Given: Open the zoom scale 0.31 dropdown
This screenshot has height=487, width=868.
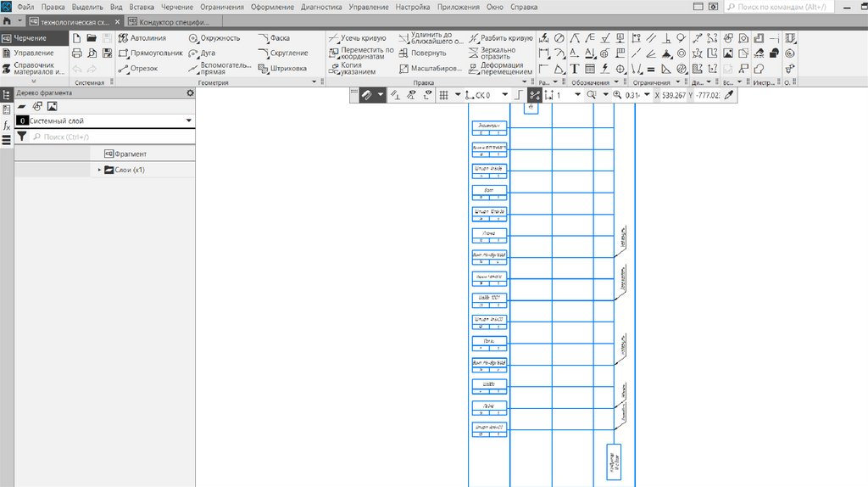Looking at the screenshot, I should [647, 95].
